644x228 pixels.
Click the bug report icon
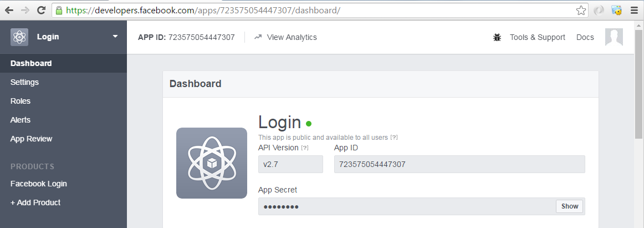tap(497, 37)
